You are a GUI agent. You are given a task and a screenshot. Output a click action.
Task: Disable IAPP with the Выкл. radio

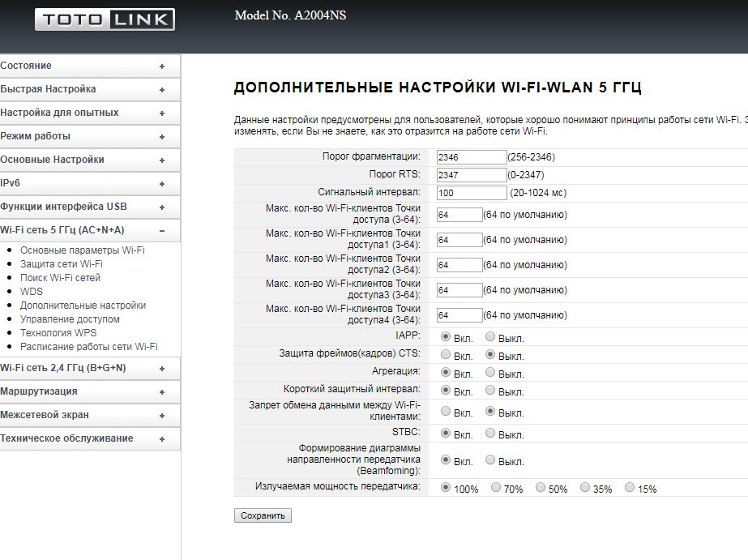[x=490, y=337]
